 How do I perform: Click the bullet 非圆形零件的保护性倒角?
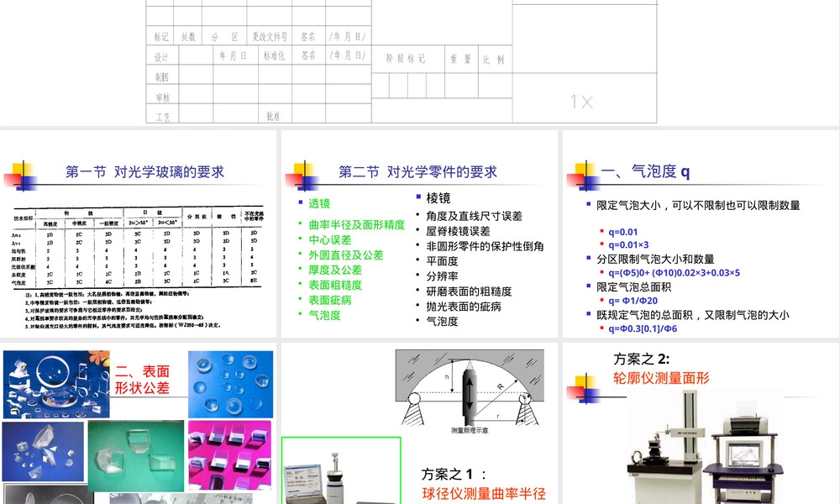[x=485, y=246]
